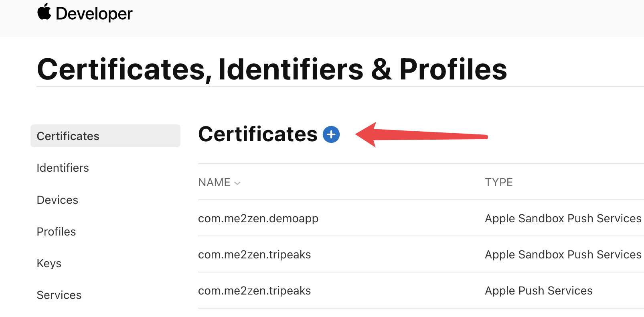This screenshot has height=317, width=644.
Task: Select Certificates in the sidebar
Action: pos(68,136)
